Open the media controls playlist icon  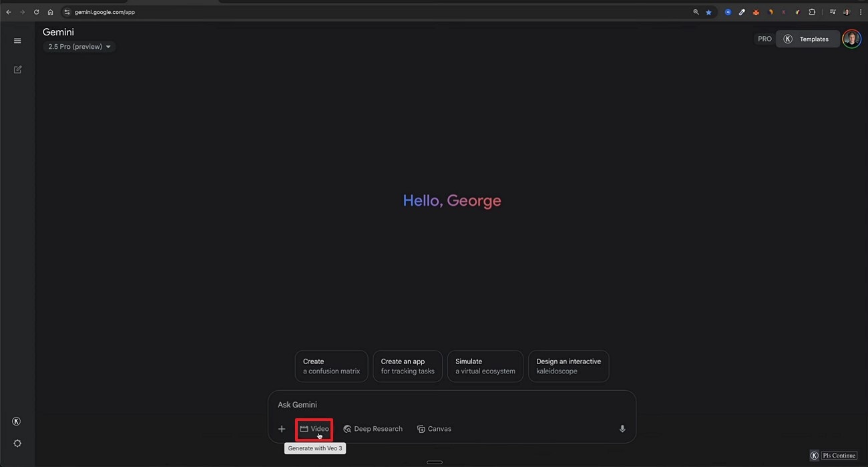(833, 12)
